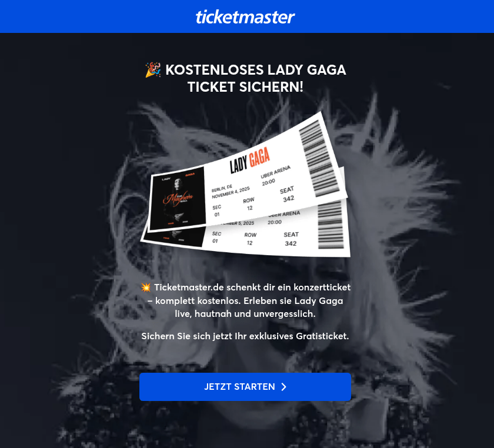Click the party popper emoji icon
Image resolution: width=494 pixels, height=448 pixels.
click(x=153, y=69)
